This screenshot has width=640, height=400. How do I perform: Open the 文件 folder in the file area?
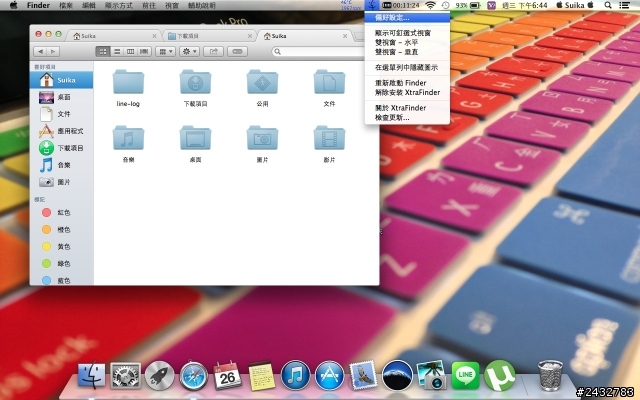point(329,82)
